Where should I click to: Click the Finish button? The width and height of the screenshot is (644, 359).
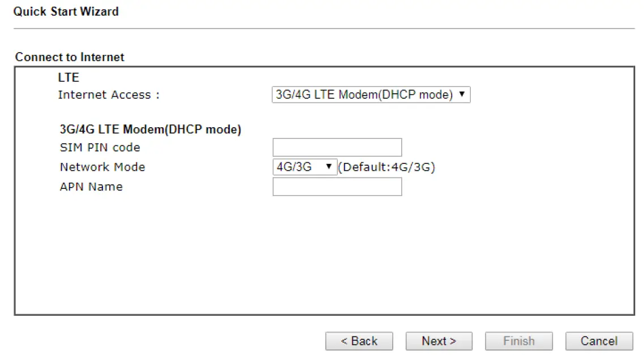coord(518,341)
